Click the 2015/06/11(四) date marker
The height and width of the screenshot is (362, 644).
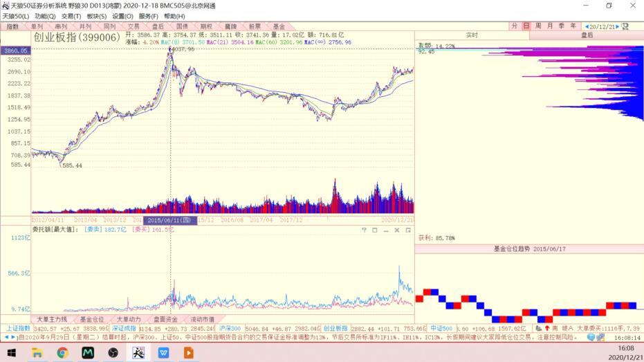point(170,220)
